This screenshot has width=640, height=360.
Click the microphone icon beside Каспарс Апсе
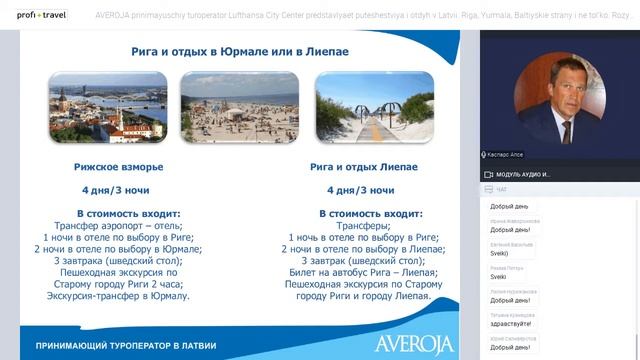(483, 155)
